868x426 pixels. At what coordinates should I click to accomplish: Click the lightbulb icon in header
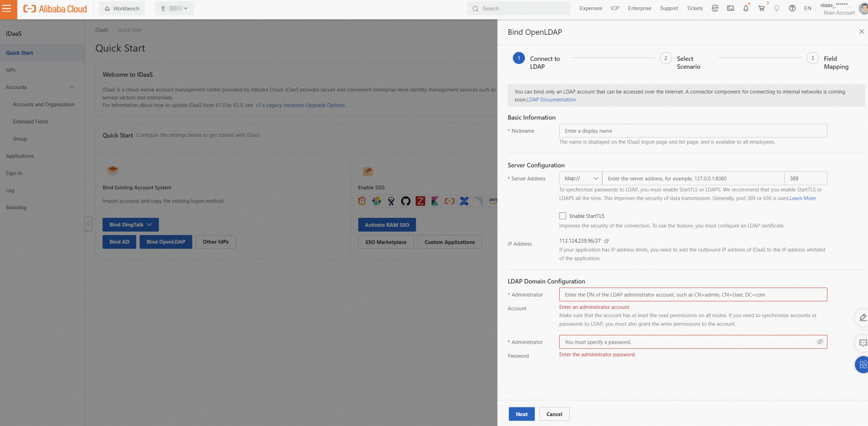click(x=777, y=8)
